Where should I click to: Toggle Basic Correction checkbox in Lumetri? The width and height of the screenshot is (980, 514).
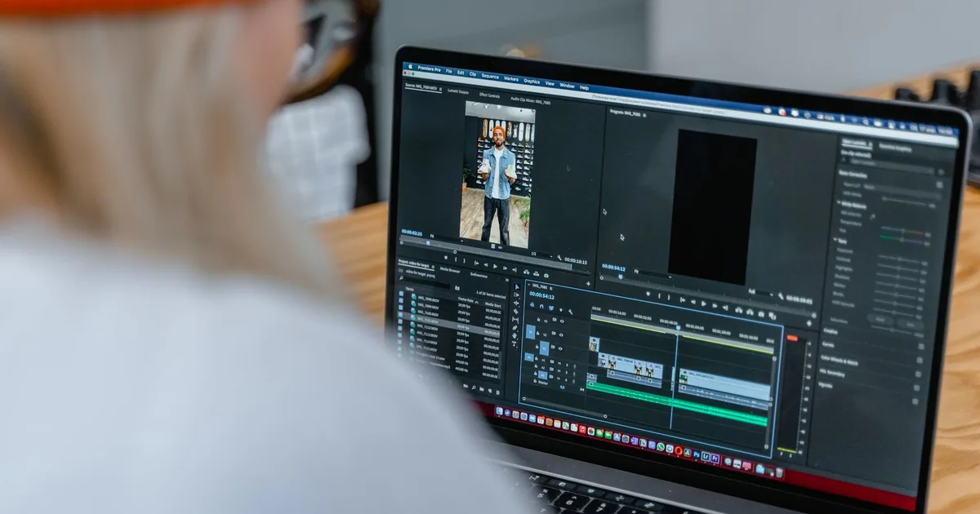point(940,184)
